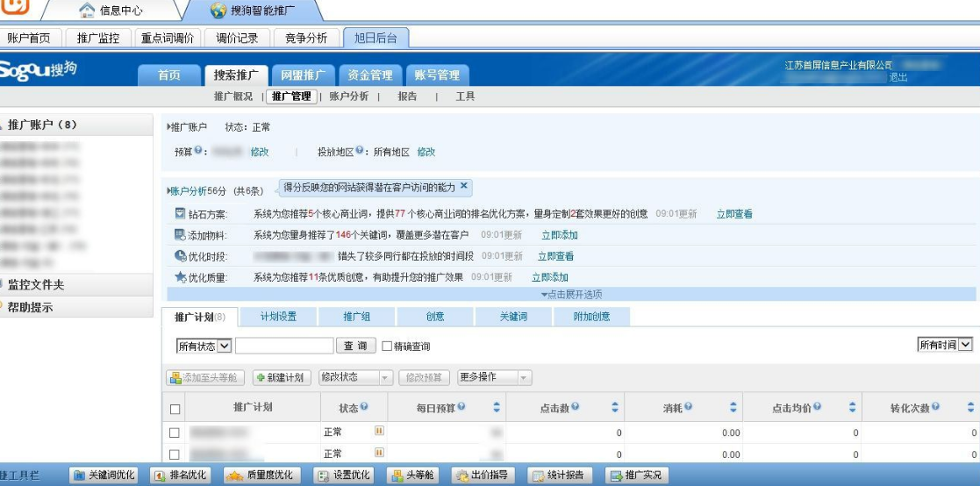This screenshot has width=980, height=486.
Task: Switch to the 创意 tab
Action: (435, 317)
